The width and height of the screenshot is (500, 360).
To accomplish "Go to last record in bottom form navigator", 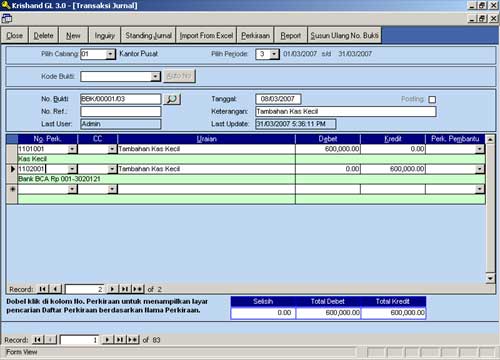I will (120, 340).
